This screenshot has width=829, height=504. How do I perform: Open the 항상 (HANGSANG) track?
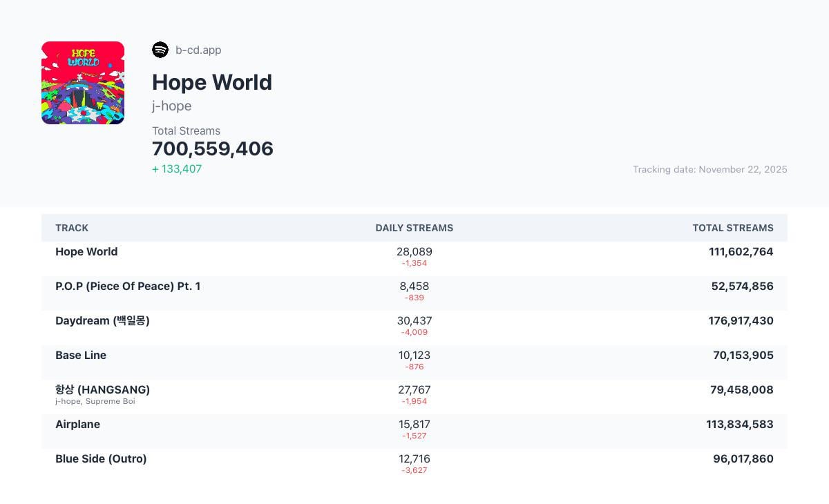click(102, 389)
